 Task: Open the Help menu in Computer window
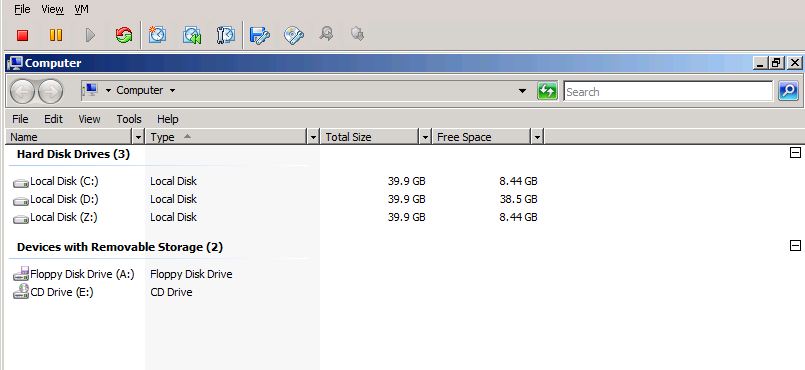(x=167, y=119)
